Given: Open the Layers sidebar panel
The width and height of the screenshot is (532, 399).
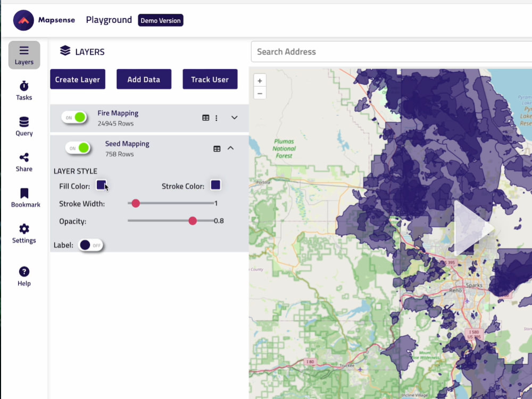Looking at the screenshot, I should pyautogui.click(x=24, y=55).
